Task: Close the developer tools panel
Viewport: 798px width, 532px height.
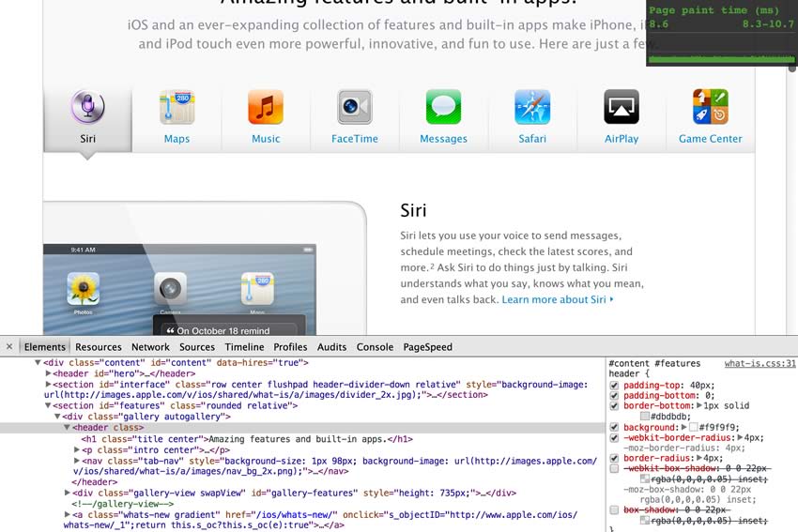Action: point(9,347)
